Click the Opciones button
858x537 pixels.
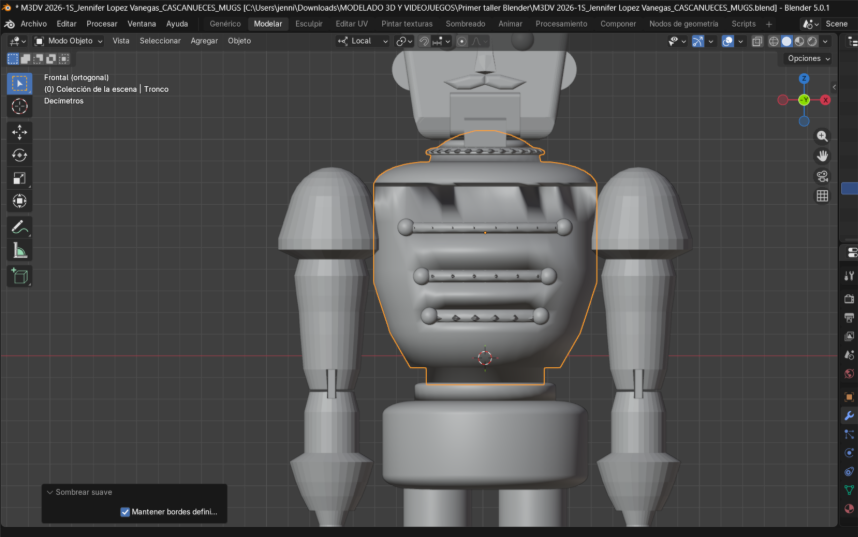[x=808, y=58]
